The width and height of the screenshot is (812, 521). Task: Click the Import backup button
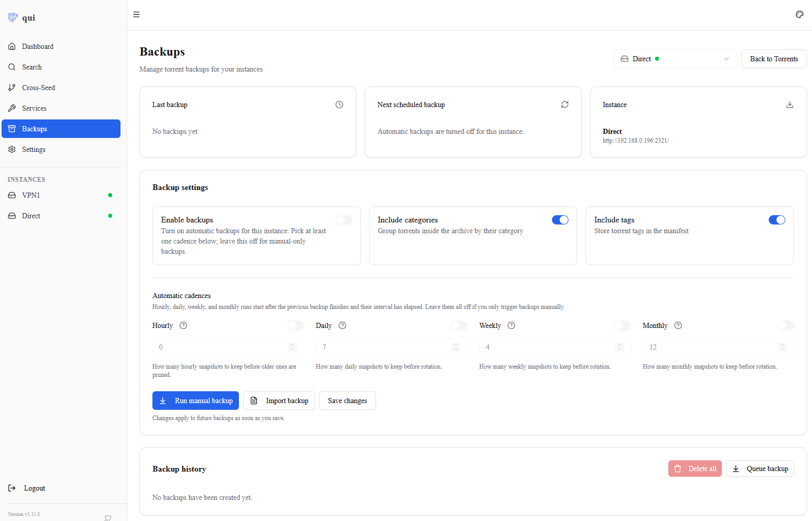pos(279,401)
